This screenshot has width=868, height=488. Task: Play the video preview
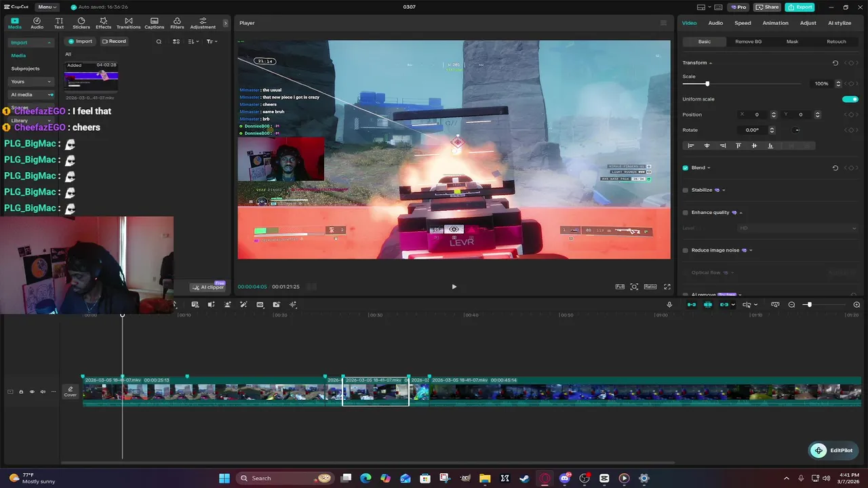(454, 287)
